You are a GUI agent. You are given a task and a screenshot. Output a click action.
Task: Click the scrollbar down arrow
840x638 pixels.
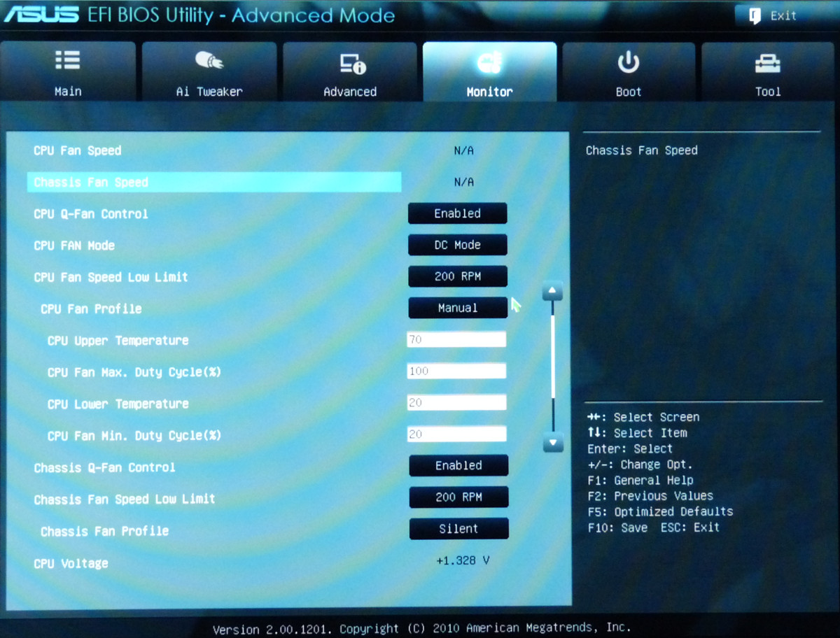pyautogui.click(x=553, y=442)
